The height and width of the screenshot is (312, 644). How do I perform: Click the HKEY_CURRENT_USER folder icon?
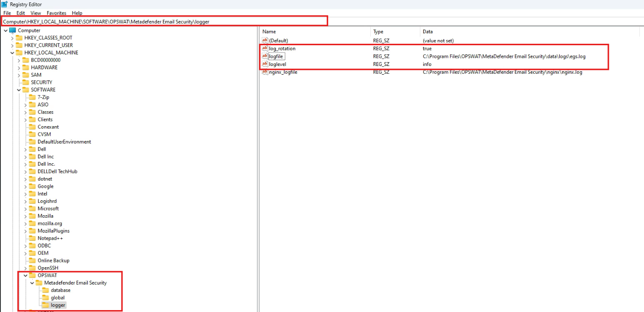click(19, 45)
